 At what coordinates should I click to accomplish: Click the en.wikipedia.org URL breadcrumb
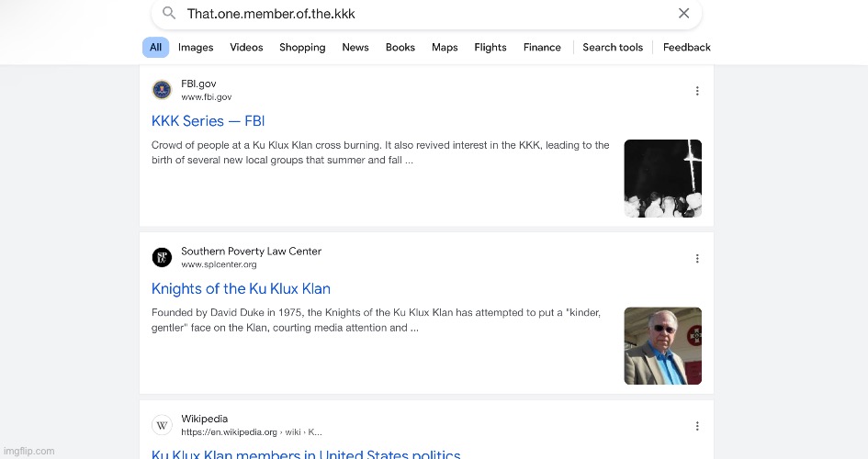pos(252,432)
